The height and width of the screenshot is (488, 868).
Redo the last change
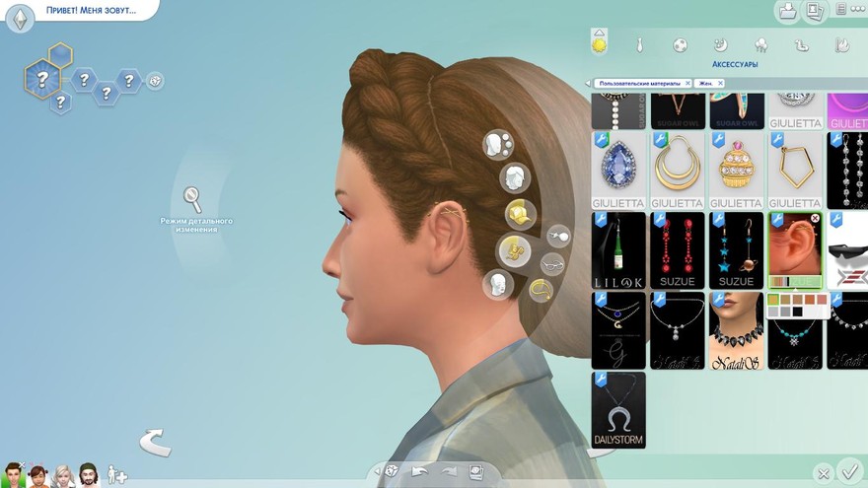pyautogui.click(x=449, y=471)
